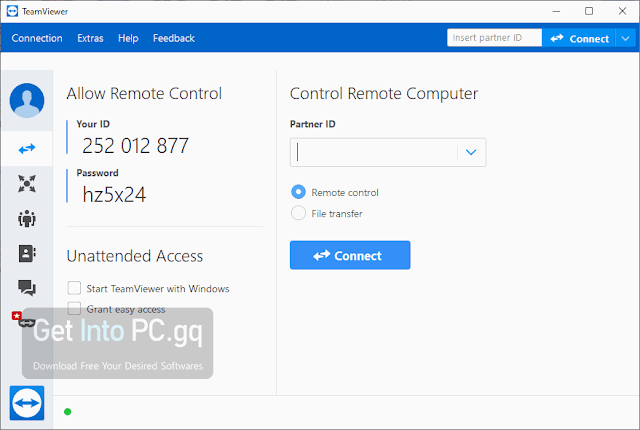Open the Feedback menu
The image size is (640, 430).
point(174,38)
